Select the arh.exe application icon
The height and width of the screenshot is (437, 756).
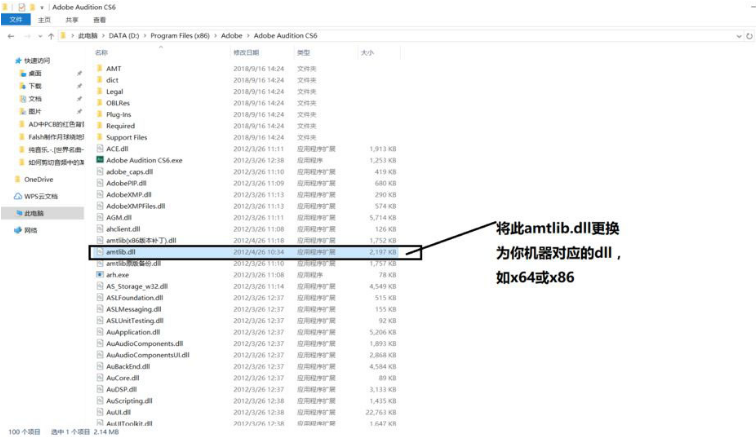[x=100, y=275]
